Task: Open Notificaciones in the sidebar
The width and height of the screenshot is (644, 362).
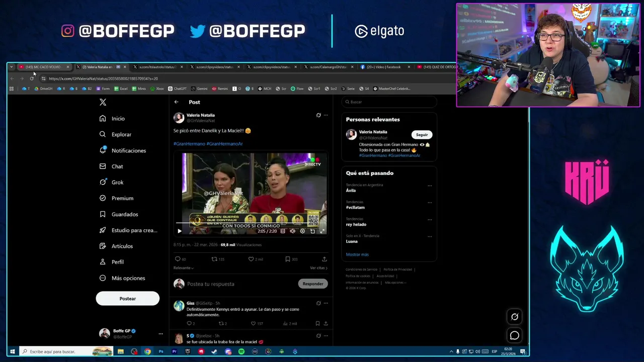Action: [123, 150]
